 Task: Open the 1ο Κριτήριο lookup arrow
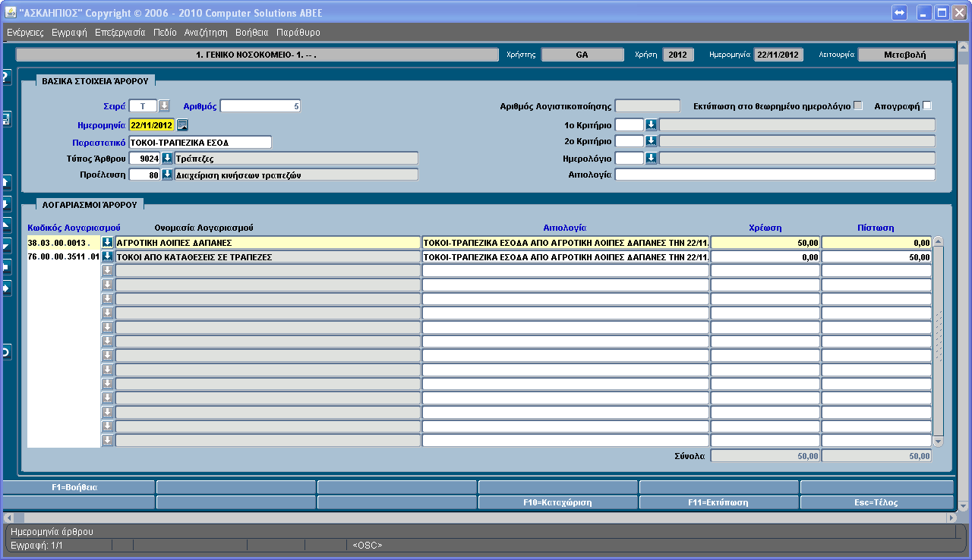tap(651, 124)
